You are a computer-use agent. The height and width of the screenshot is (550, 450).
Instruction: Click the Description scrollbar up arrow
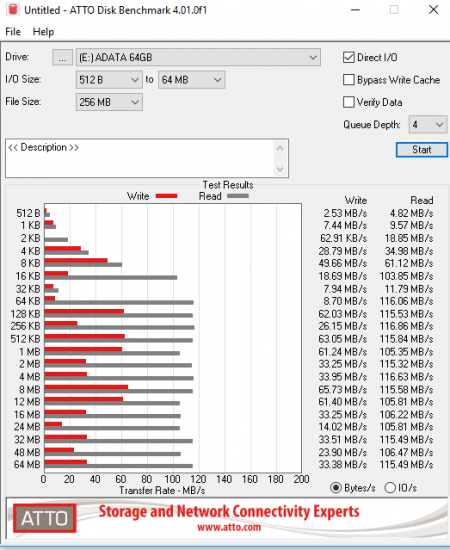pos(280,148)
